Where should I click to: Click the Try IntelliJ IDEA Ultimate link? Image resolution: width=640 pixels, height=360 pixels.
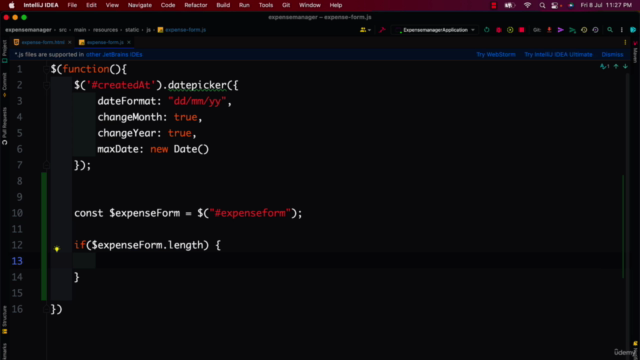(558, 54)
